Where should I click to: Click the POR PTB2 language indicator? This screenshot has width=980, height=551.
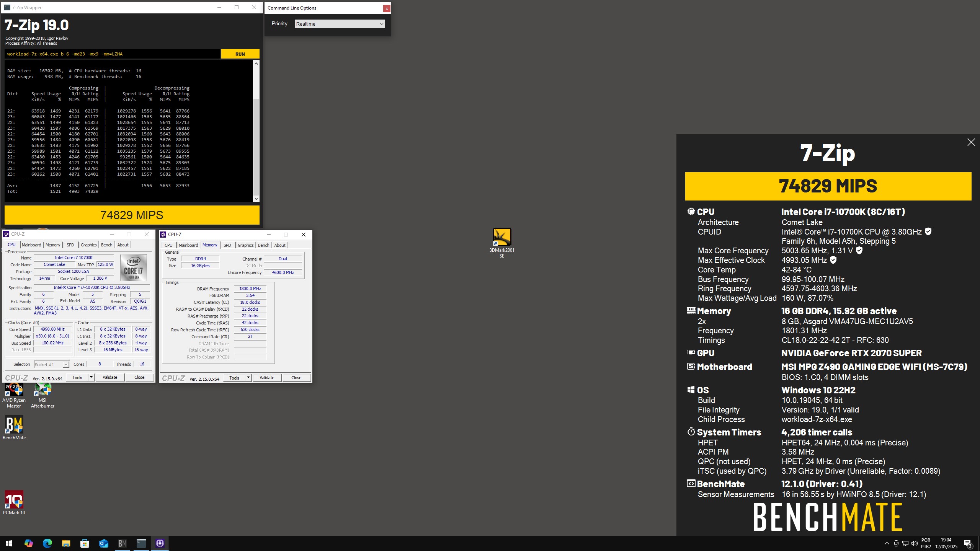click(x=926, y=543)
